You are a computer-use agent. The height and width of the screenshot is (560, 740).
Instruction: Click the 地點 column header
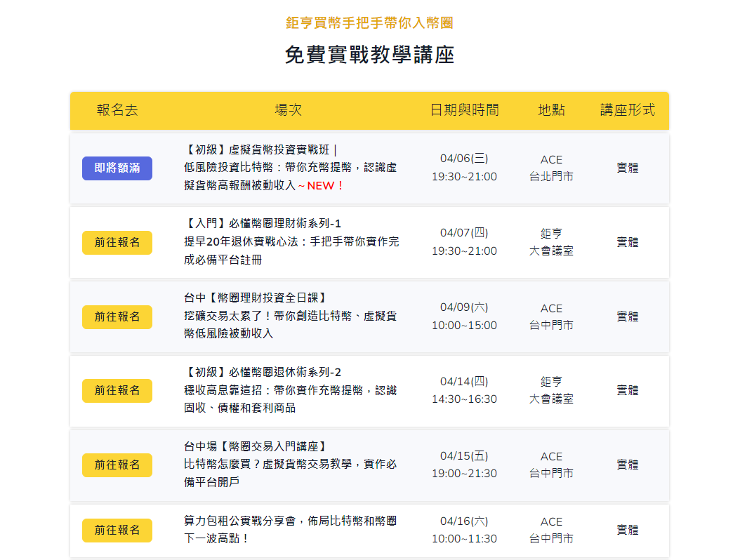551,110
